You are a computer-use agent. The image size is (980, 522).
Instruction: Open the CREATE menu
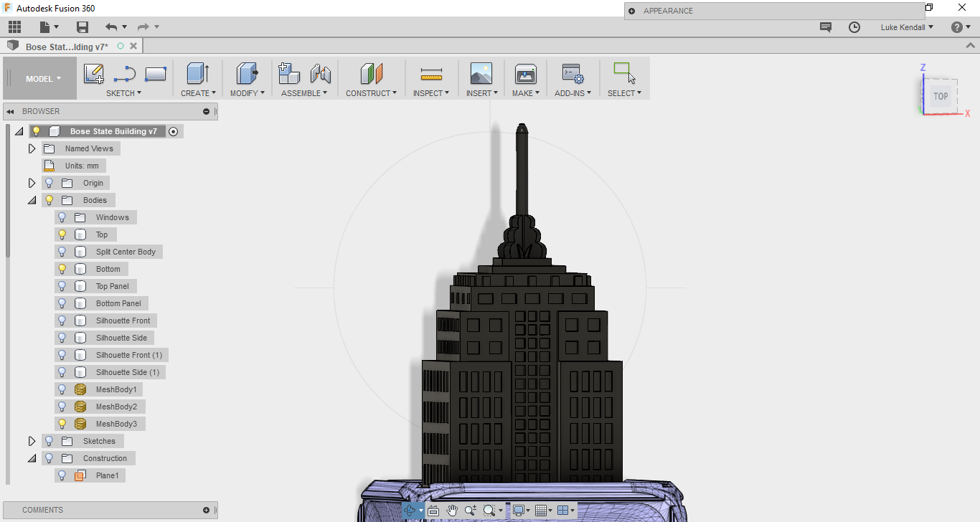pyautogui.click(x=198, y=93)
